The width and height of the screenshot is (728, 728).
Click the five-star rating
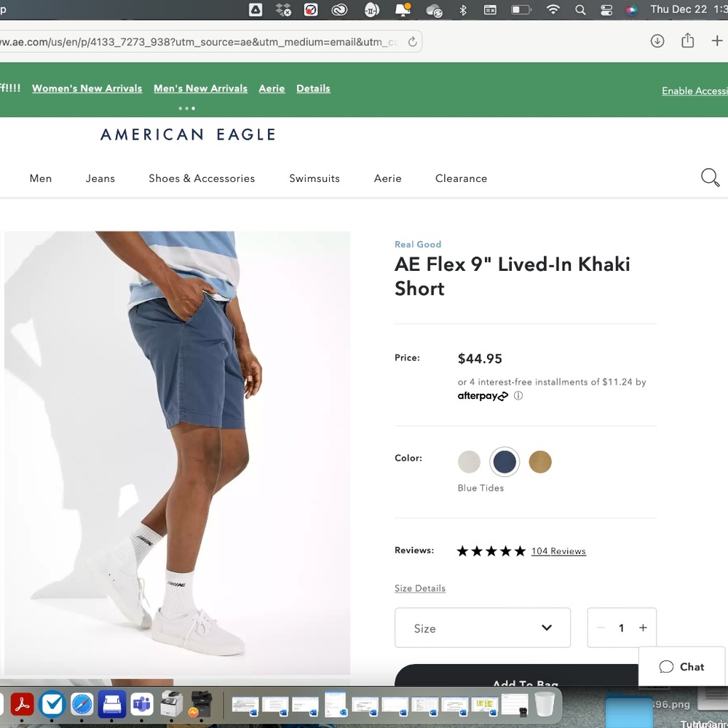click(491, 551)
